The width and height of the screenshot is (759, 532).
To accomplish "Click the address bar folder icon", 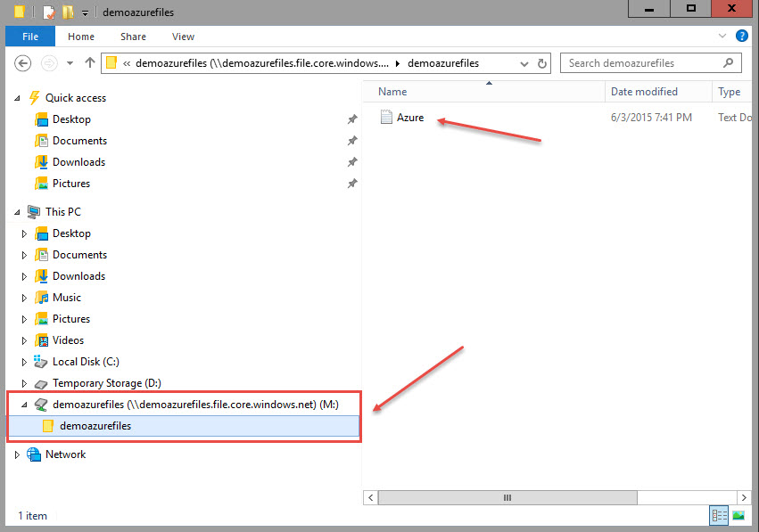I will [111, 63].
